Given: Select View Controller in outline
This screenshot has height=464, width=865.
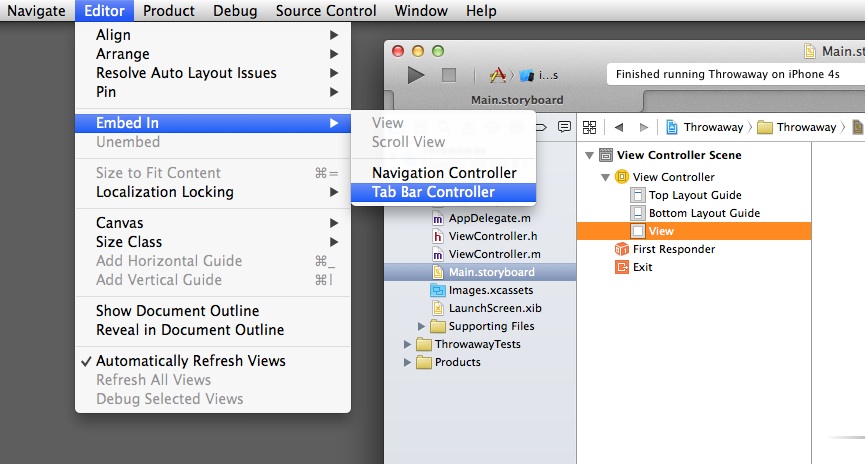Looking at the screenshot, I should [673, 177].
